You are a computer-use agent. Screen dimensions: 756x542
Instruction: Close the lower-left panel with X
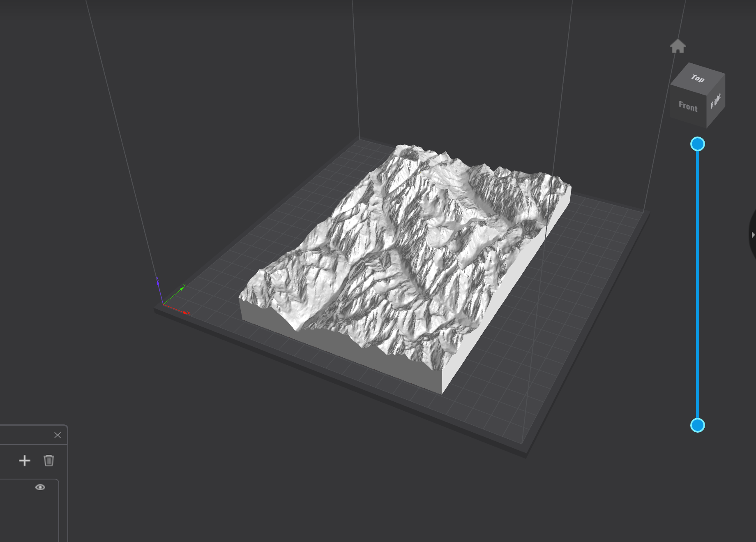pos(58,435)
